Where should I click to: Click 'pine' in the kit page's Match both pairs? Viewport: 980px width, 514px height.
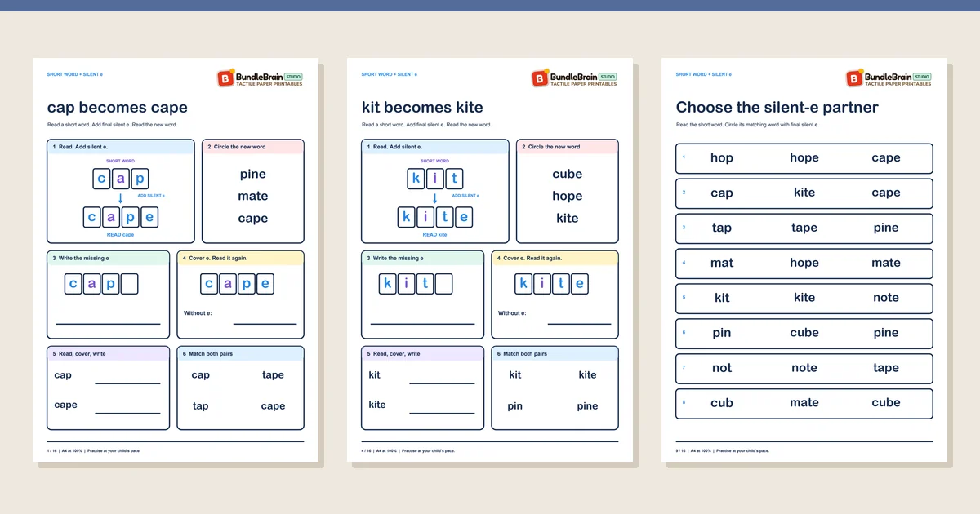[588, 406]
